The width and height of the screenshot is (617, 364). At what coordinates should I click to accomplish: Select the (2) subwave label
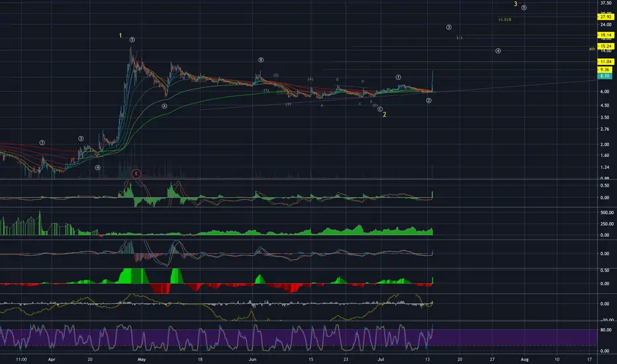276,75
